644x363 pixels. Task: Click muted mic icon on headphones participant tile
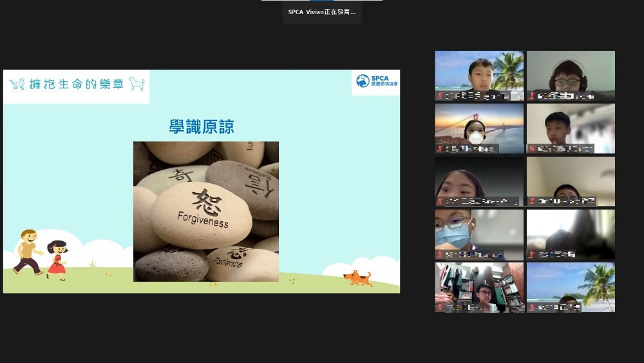533,96
